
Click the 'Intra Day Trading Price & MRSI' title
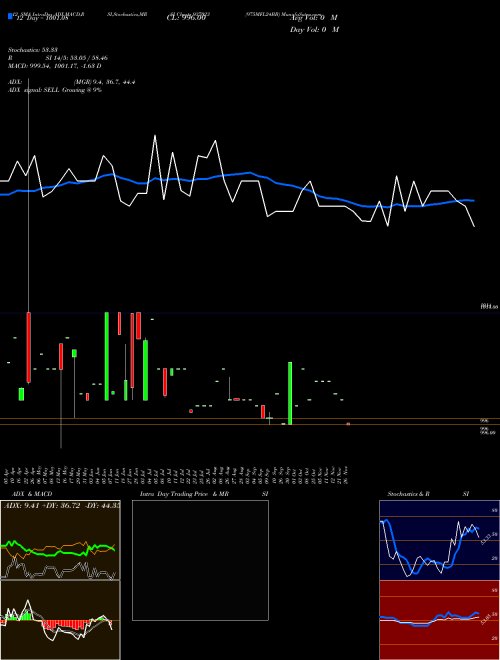(x=204, y=494)
